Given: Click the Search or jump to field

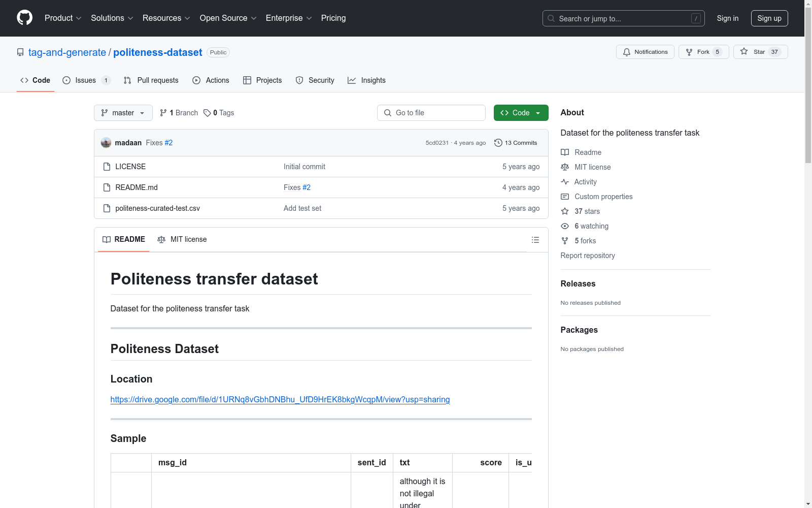Looking at the screenshot, I should click(x=624, y=18).
